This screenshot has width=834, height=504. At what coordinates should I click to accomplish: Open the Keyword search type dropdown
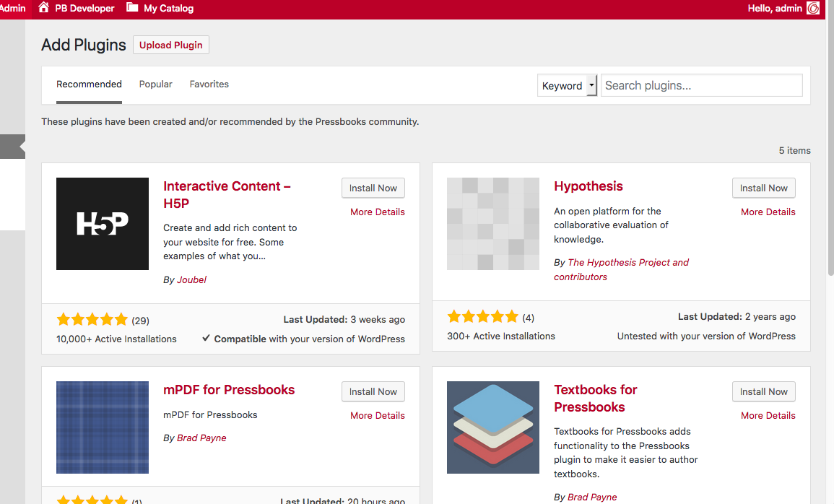(x=567, y=86)
